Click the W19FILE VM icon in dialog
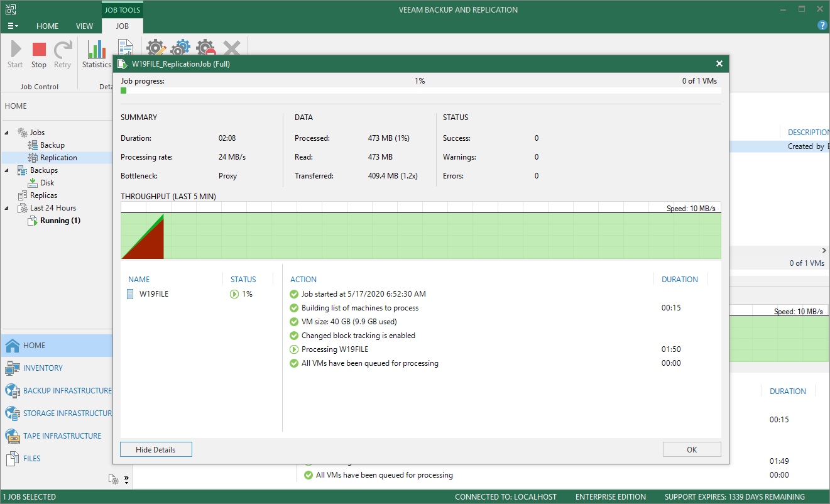This screenshot has height=504, width=830. [x=130, y=293]
